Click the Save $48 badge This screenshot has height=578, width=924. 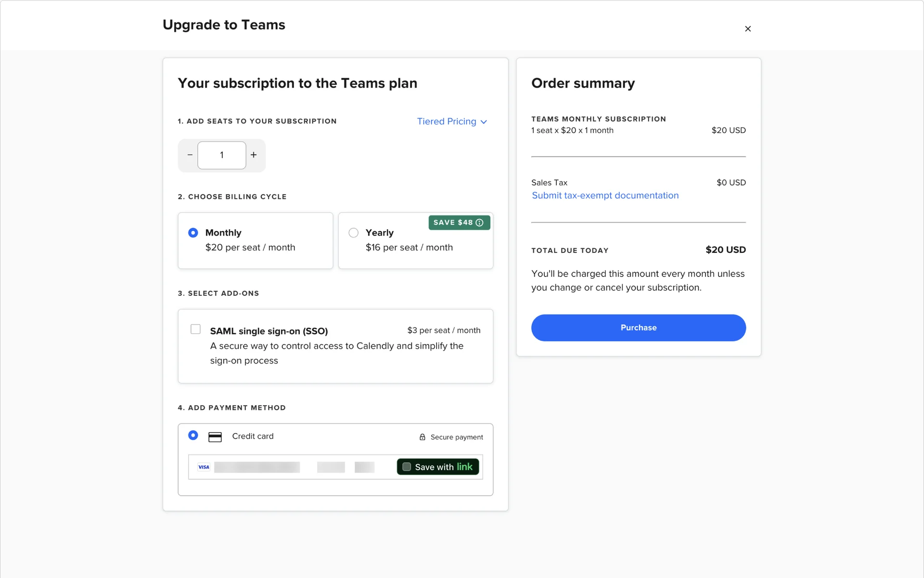pos(452,223)
